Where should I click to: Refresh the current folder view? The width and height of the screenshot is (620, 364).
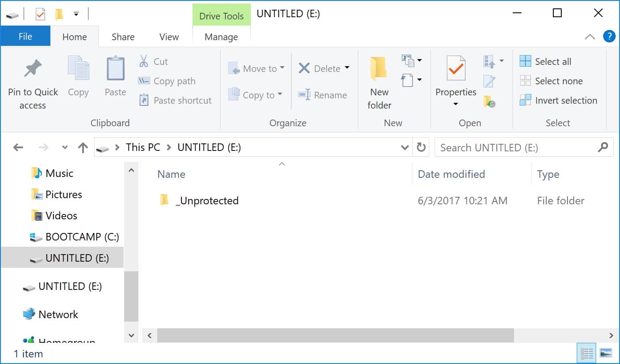coord(421,147)
